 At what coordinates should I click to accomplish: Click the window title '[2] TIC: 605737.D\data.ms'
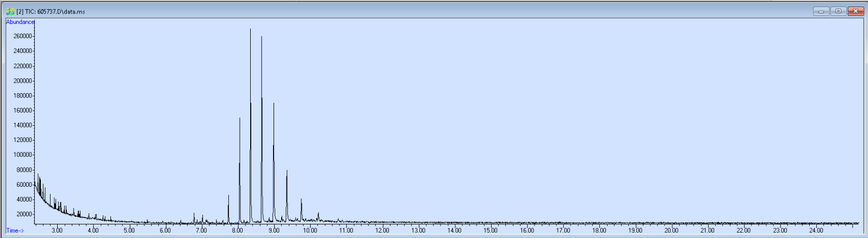[51, 11]
